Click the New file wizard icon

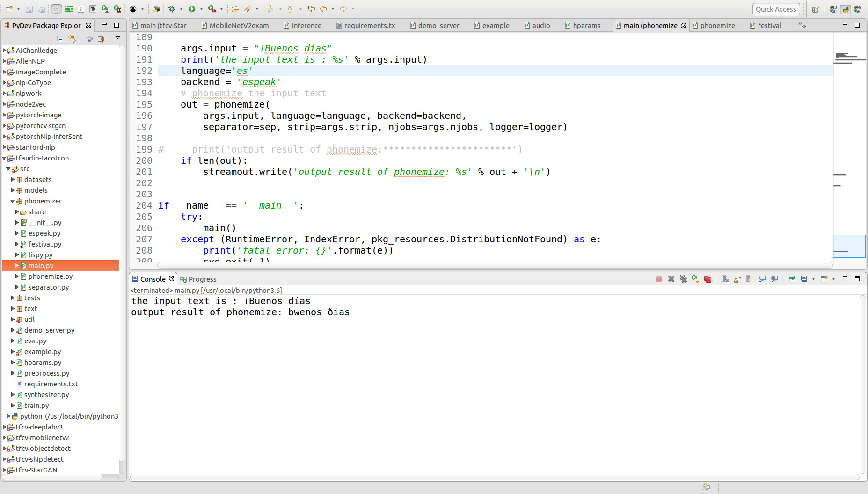pos(9,9)
